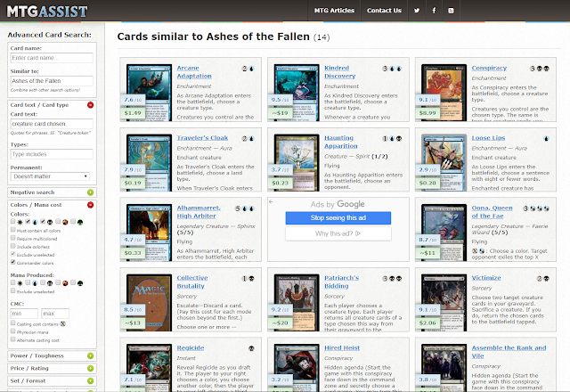
Task: Click white mana symbol under Colors
Action: tap(20, 222)
